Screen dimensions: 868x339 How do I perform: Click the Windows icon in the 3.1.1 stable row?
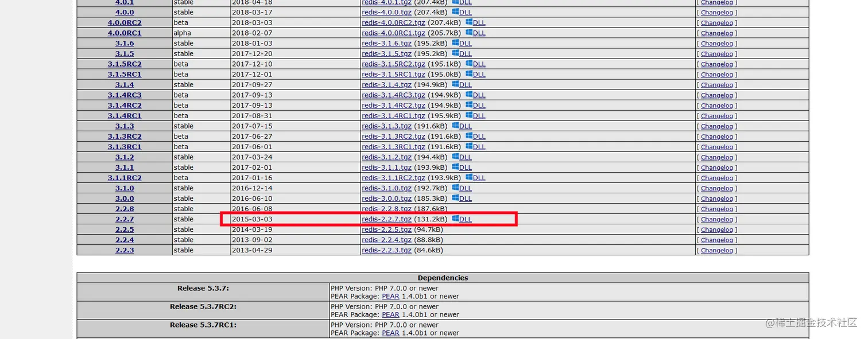coord(455,166)
